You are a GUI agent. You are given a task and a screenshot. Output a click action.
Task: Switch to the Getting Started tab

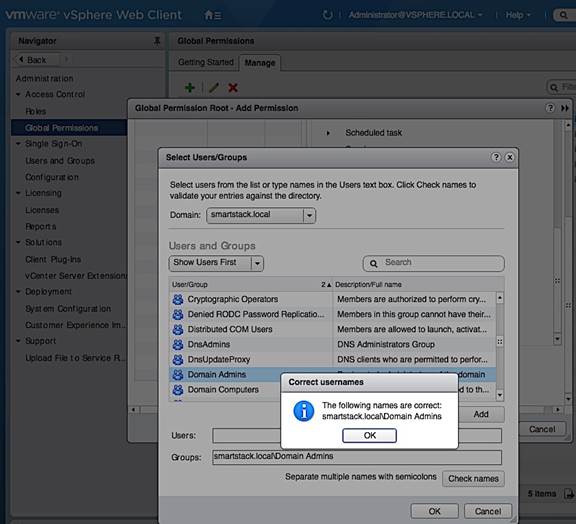click(206, 62)
